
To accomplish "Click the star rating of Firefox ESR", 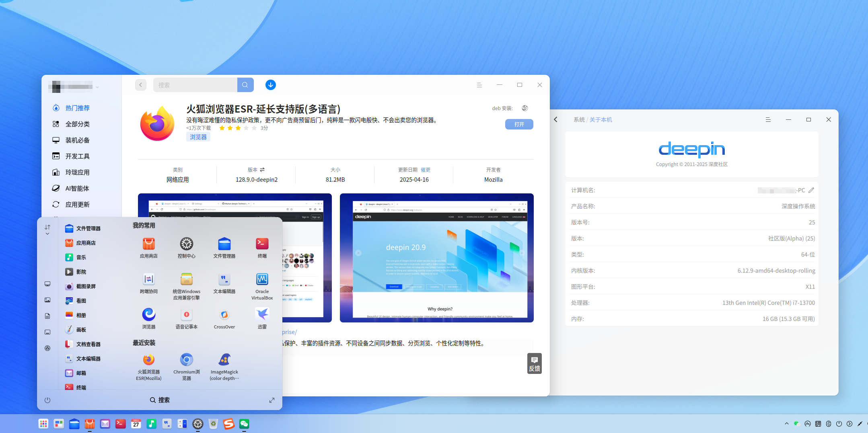I will [x=238, y=128].
